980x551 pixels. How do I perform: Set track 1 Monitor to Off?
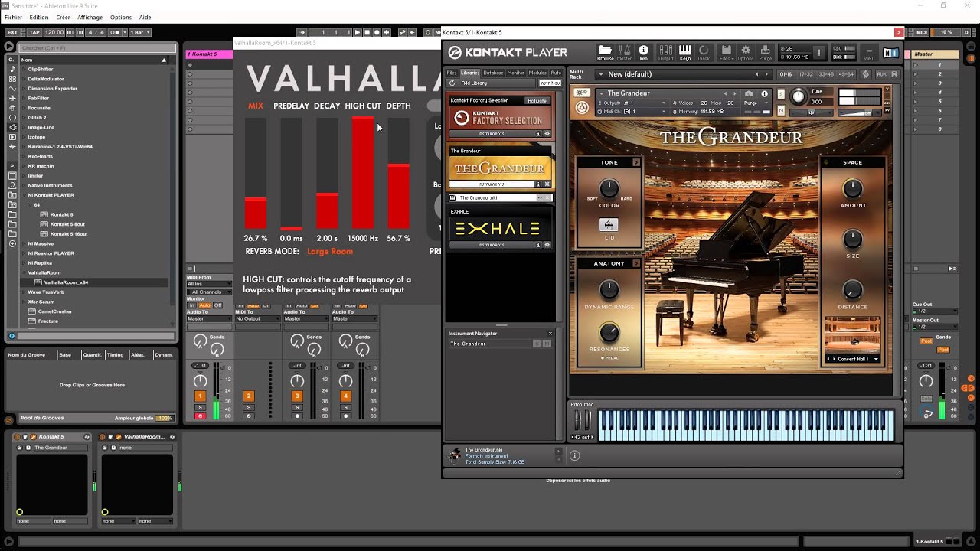point(218,305)
